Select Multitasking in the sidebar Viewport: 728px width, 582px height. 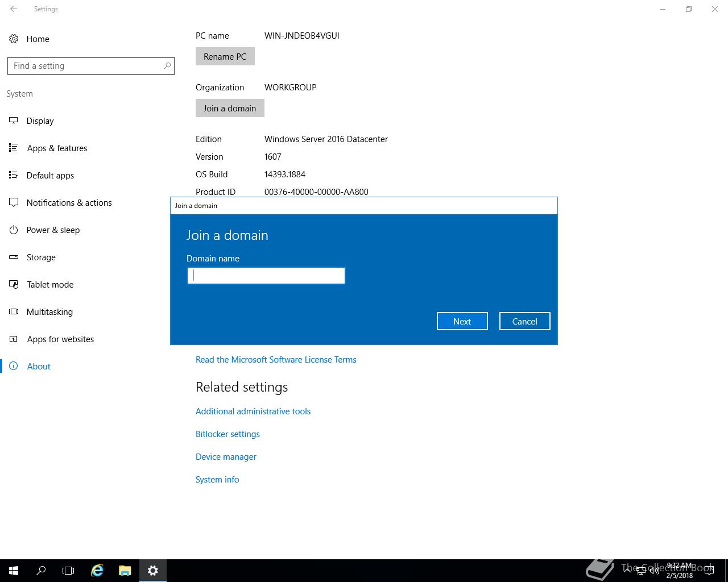tap(49, 311)
